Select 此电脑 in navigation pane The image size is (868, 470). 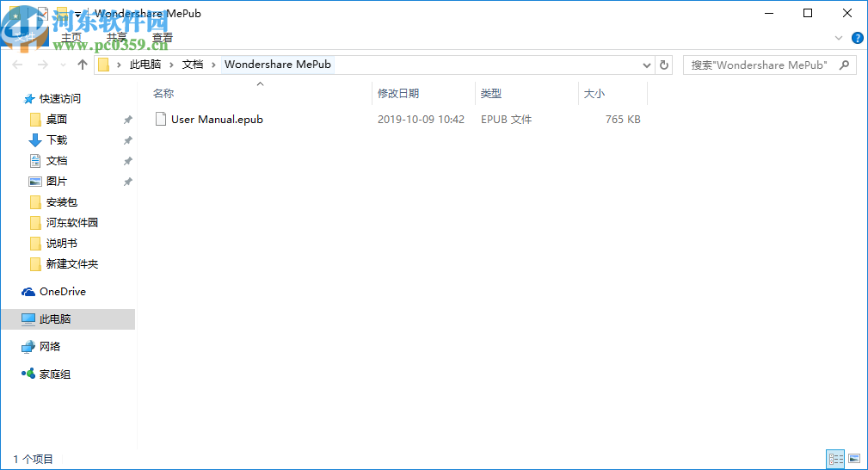tap(55, 318)
